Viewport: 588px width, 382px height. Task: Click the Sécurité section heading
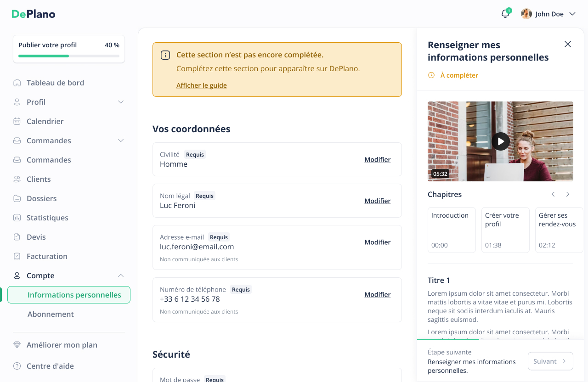pyautogui.click(x=171, y=354)
